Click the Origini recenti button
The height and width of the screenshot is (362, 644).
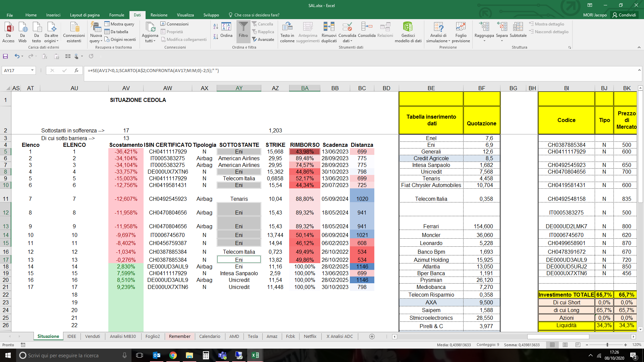click(x=120, y=39)
